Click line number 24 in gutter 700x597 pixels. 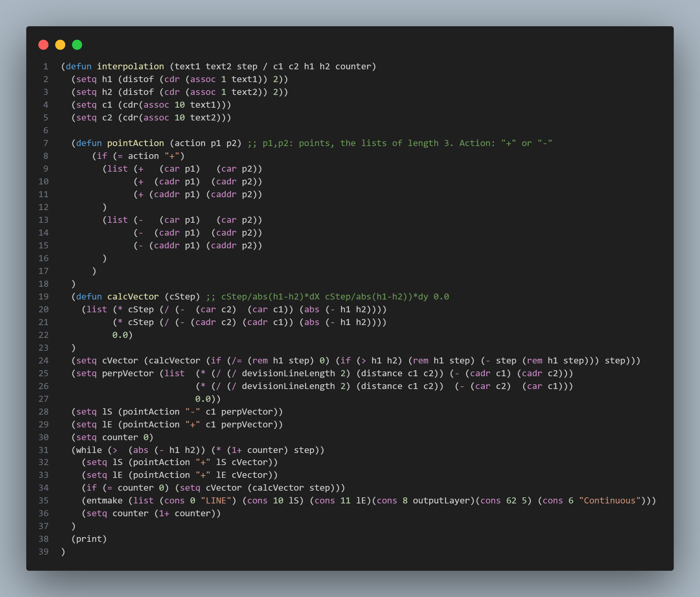click(x=43, y=360)
